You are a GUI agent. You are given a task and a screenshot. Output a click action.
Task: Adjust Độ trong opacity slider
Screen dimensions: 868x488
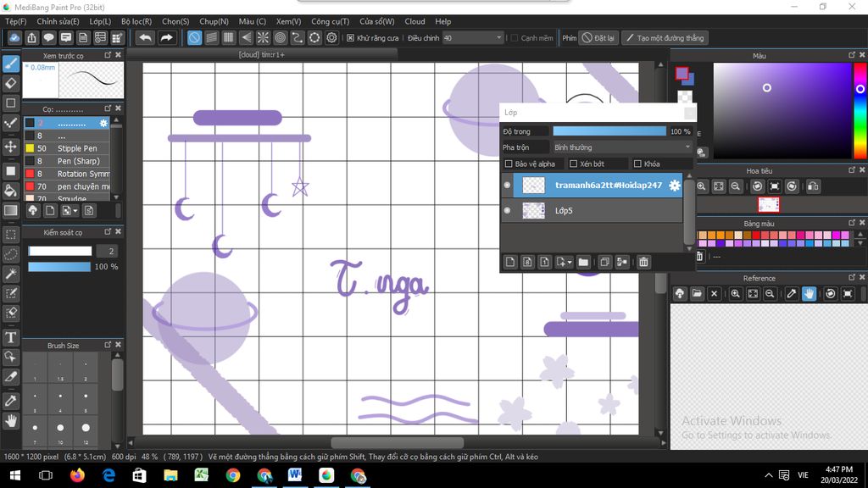(609, 131)
